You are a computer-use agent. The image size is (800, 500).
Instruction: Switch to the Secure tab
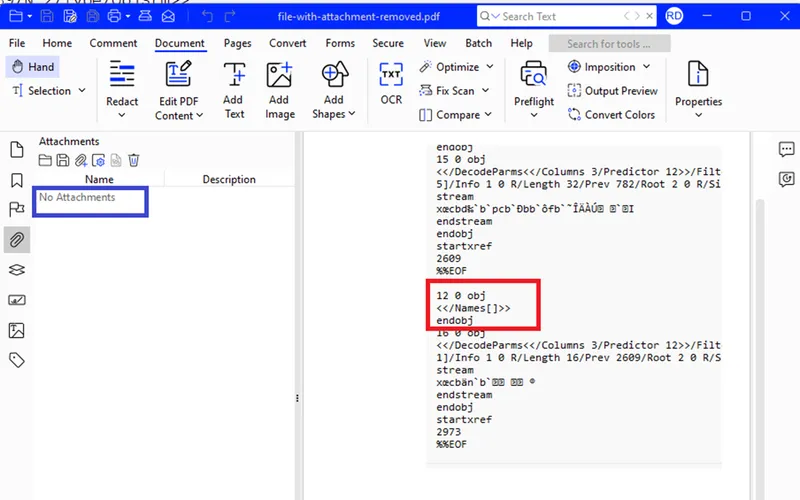[388, 43]
